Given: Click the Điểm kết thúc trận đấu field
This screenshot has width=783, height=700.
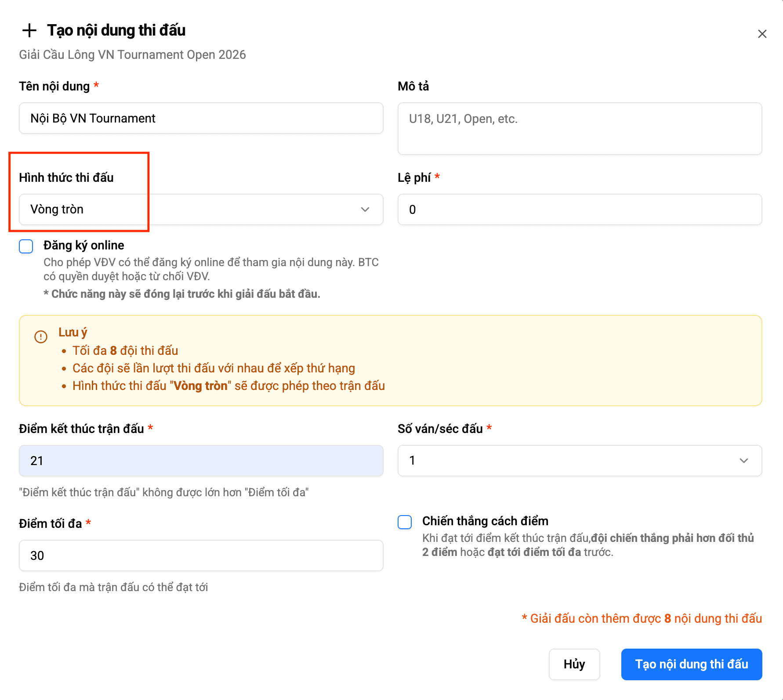Looking at the screenshot, I should 201,461.
